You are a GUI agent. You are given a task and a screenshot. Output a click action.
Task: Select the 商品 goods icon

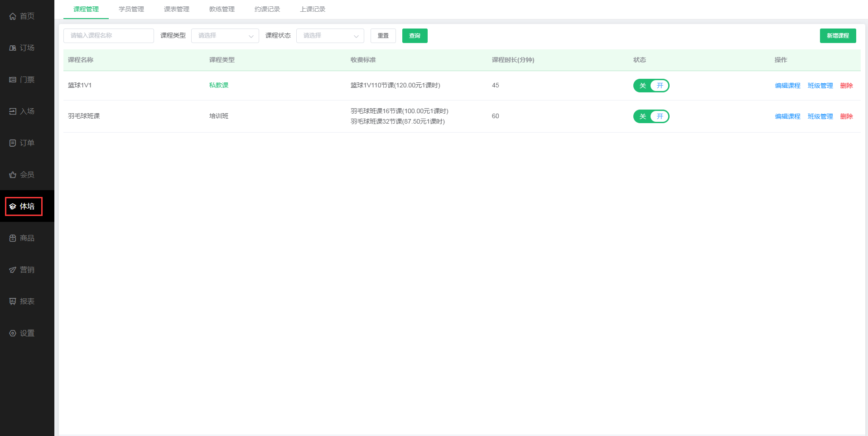(13, 238)
